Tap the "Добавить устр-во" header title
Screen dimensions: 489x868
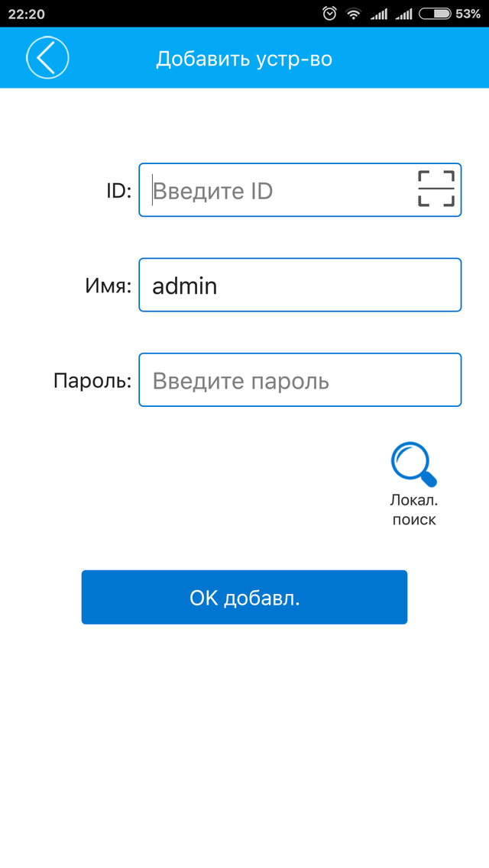click(244, 59)
